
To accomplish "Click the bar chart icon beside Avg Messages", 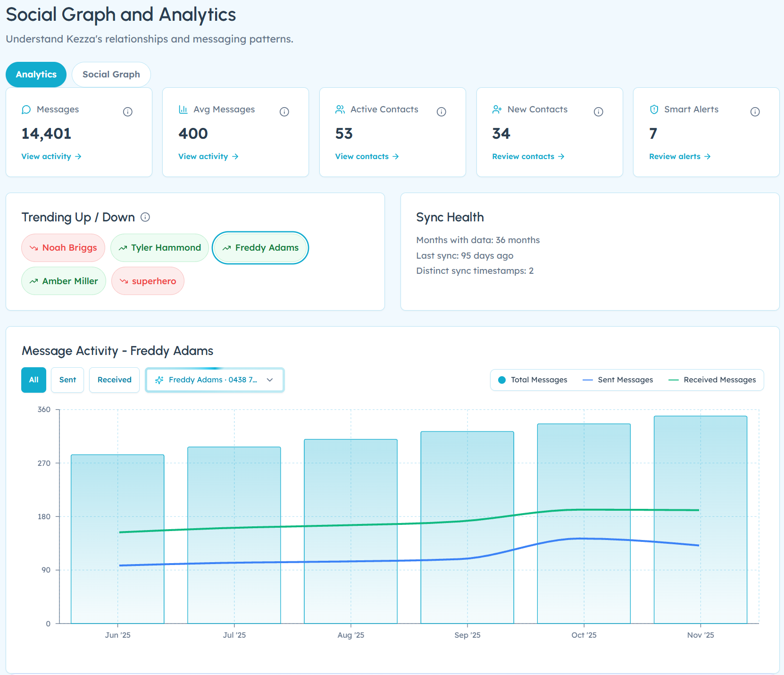I will click(183, 110).
